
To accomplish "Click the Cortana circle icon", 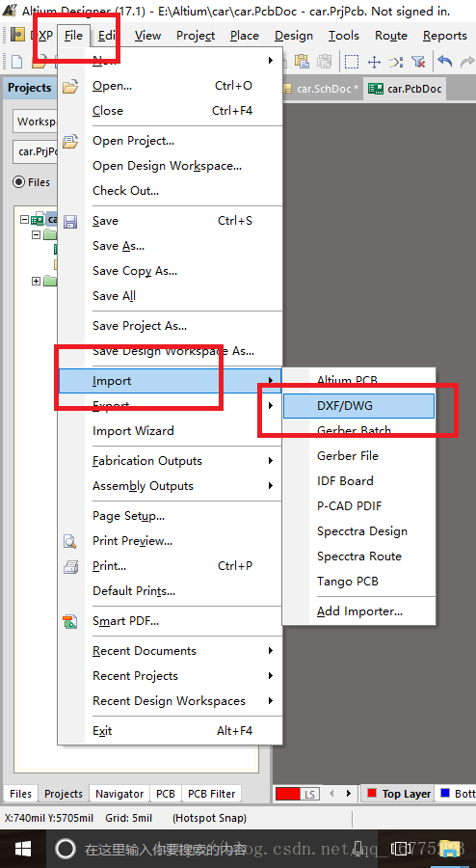I will coord(66,849).
